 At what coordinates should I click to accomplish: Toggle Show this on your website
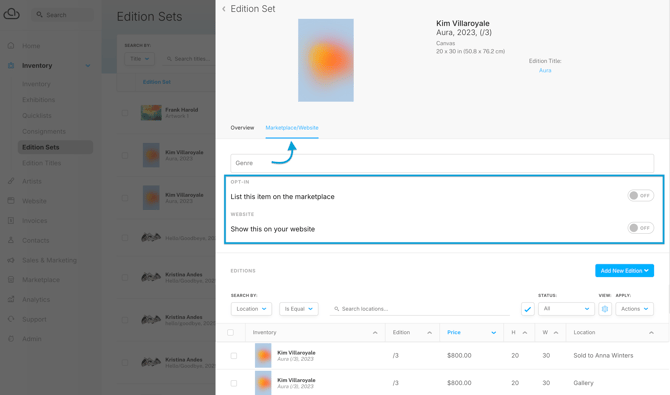coord(640,228)
